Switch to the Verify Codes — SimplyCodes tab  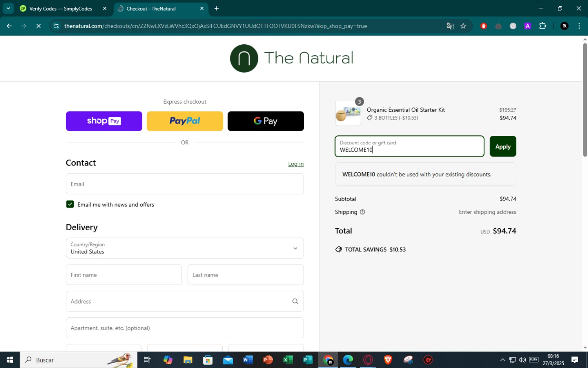[60, 9]
